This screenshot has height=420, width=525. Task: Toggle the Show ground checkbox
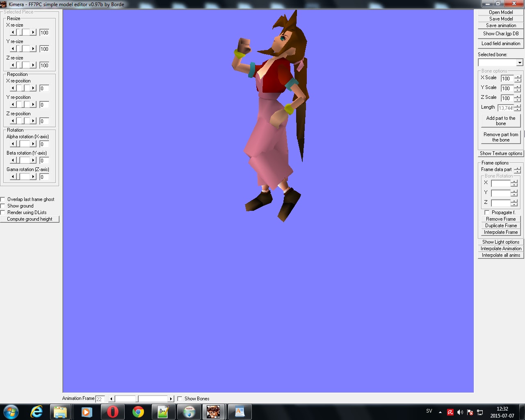[3, 206]
